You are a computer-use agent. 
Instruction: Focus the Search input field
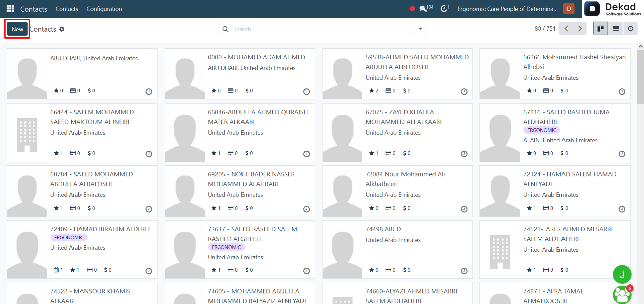pyautogui.click(x=322, y=29)
